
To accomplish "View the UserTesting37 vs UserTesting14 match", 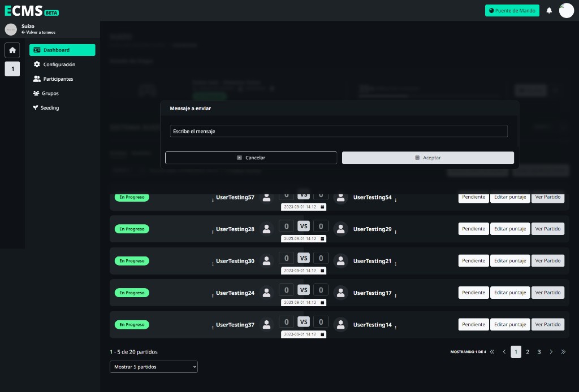I will (547, 325).
